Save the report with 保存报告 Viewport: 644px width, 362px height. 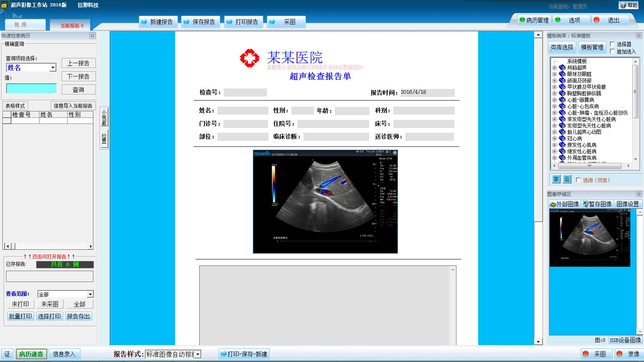[x=200, y=22]
